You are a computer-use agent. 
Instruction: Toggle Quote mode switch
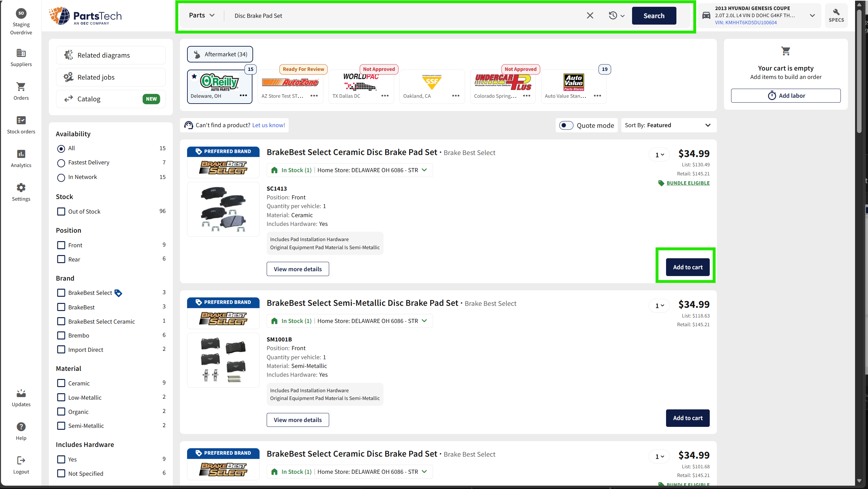coord(566,125)
